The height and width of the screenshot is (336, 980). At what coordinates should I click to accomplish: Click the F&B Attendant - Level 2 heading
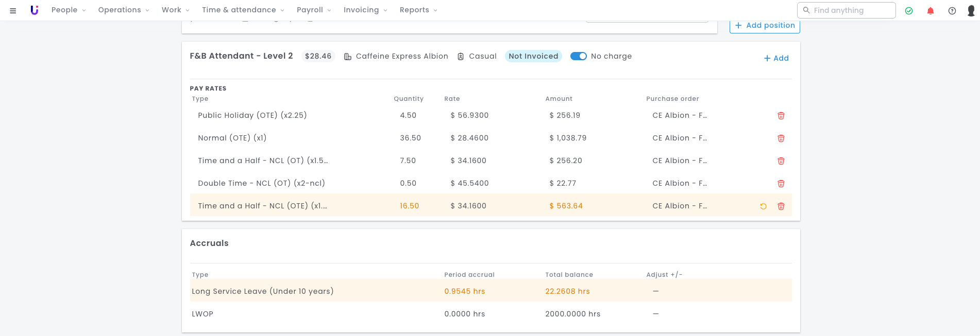241,56
